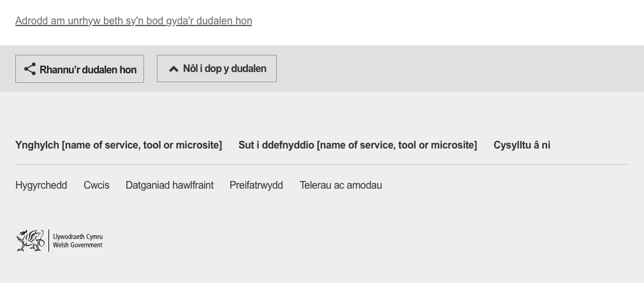644x283 pixels.
Task: Click the Welsh Government logo text
Action: 78,245
